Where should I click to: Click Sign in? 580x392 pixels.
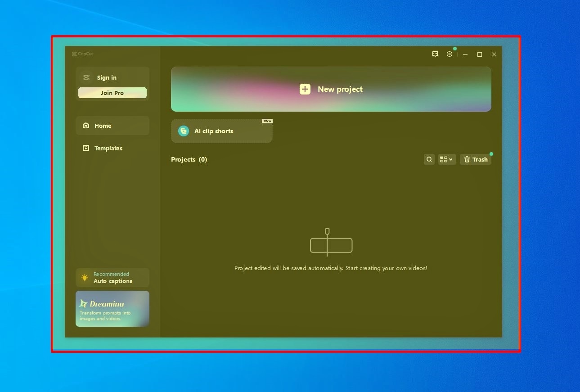coord(107,77)
